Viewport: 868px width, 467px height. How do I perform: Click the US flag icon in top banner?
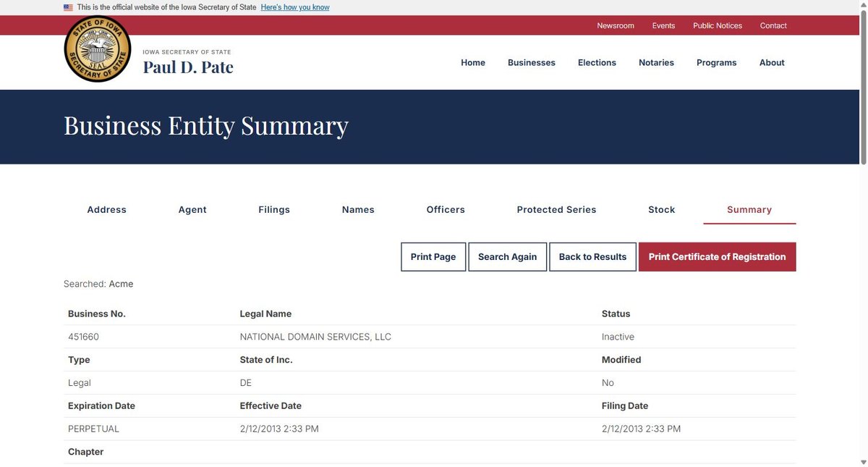[68, 7]
